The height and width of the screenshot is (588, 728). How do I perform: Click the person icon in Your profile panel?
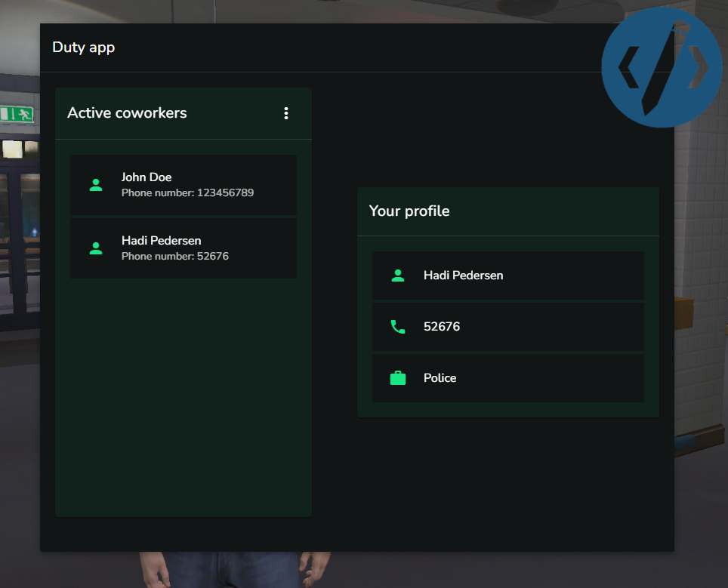click(x=398, y=275)
